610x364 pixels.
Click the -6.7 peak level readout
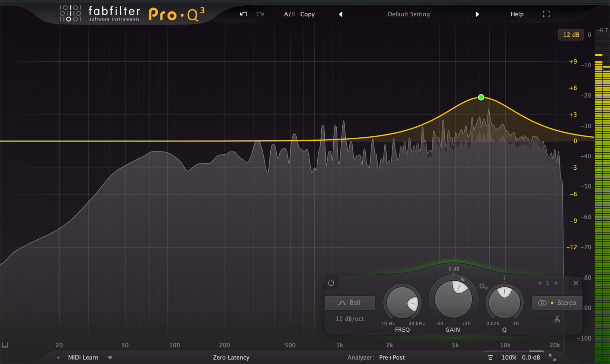[x=602, y=30]
